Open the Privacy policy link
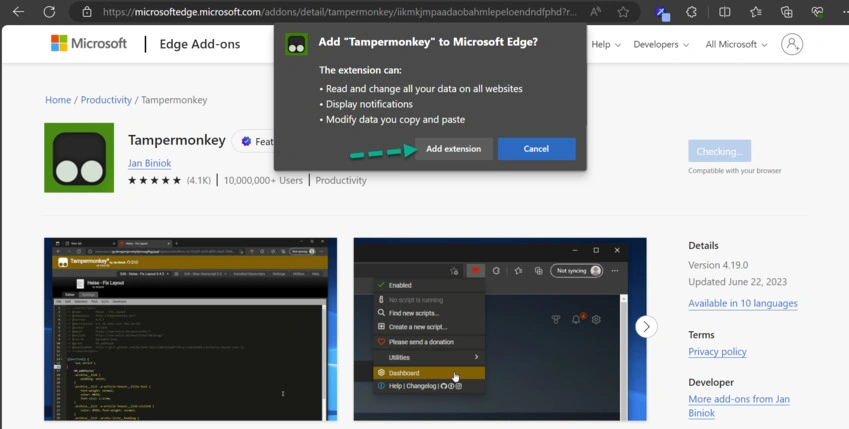The height and width of the screenshot is (429, 849). (717, 352)
